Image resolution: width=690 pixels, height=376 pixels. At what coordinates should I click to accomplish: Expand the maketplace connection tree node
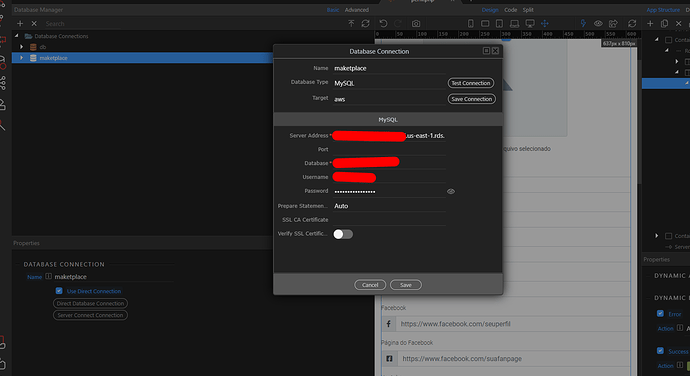click(21, 58)
